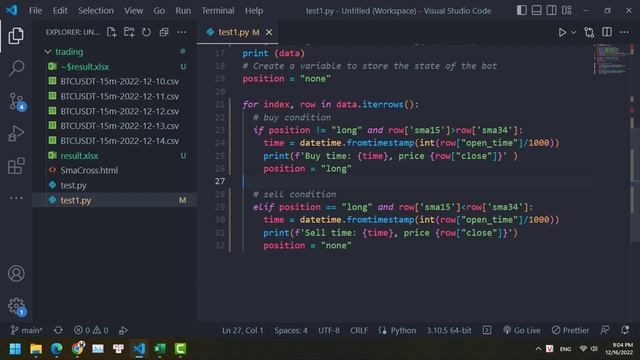Open changes compare icon in editor toolbar
The image size is (640, 360).
[x=589, y=32]
